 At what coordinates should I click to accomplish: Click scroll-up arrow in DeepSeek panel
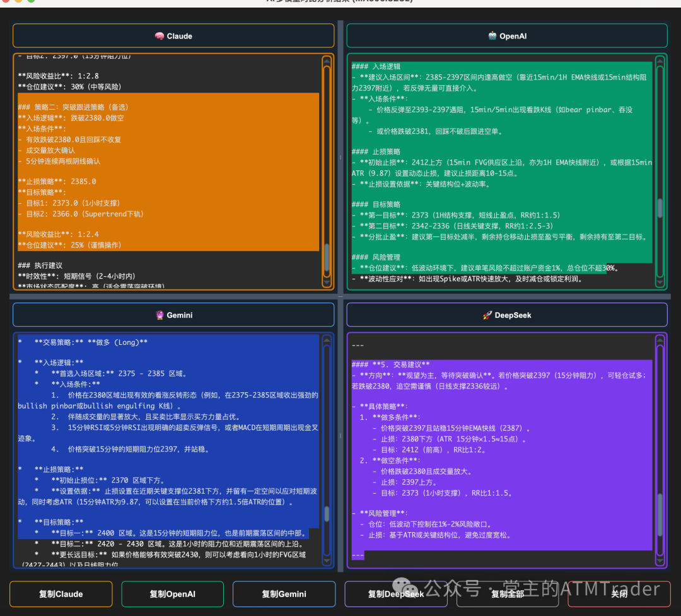pyautogui.click(x=660, y=340)
